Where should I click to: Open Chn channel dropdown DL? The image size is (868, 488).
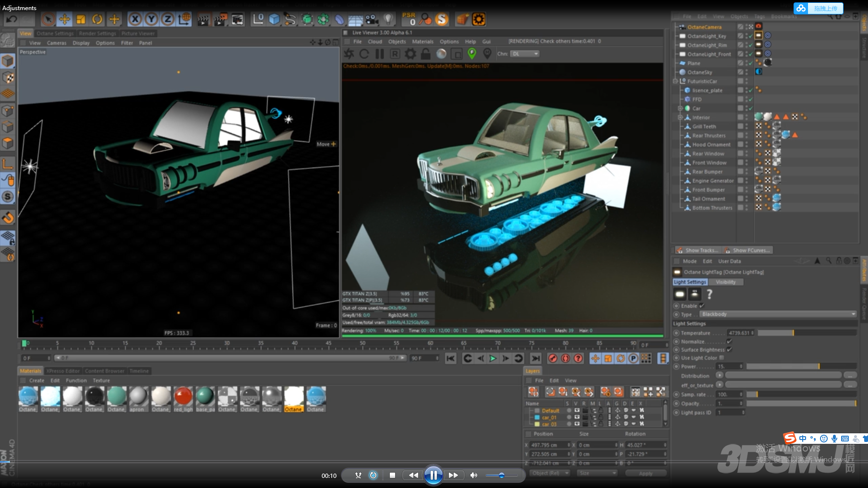point(525,54)
